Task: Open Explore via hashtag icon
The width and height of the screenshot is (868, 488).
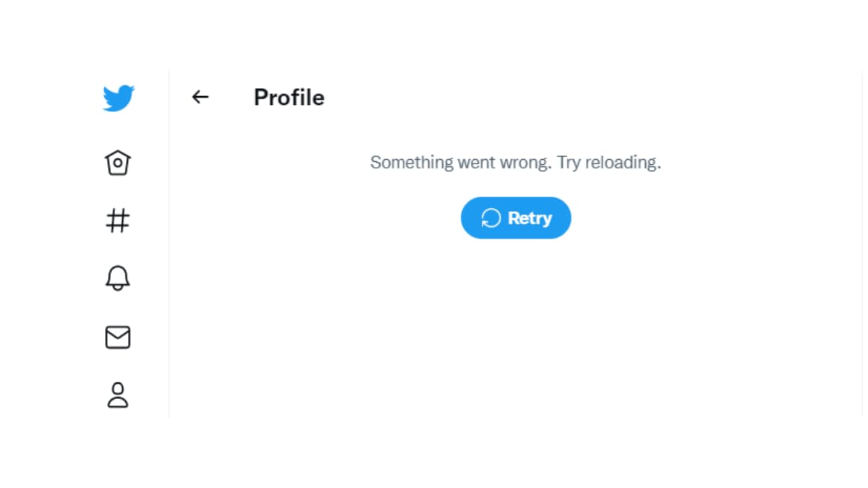Action: click(118, 221)
